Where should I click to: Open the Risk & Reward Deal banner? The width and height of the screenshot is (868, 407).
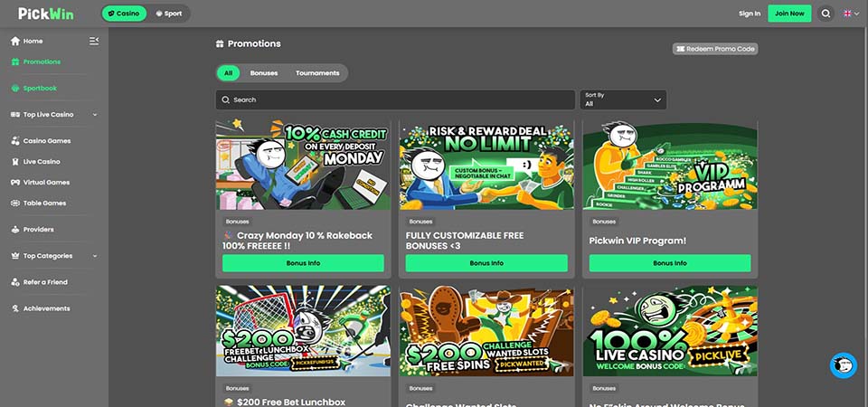click(486, 165)
